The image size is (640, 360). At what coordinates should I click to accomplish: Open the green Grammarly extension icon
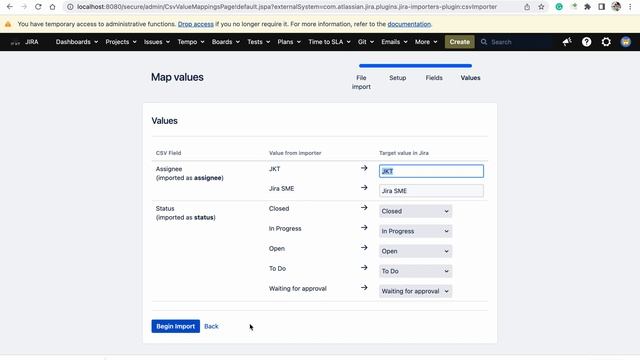point(559,7)
